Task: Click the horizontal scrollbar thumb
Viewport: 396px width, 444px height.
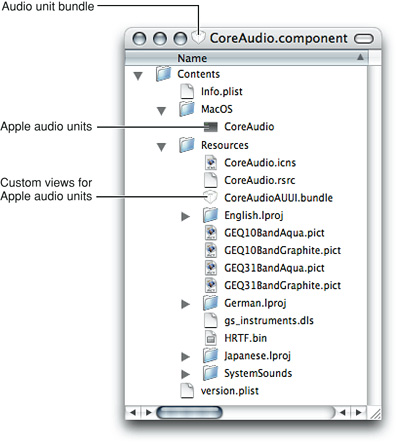Action: 189,412
